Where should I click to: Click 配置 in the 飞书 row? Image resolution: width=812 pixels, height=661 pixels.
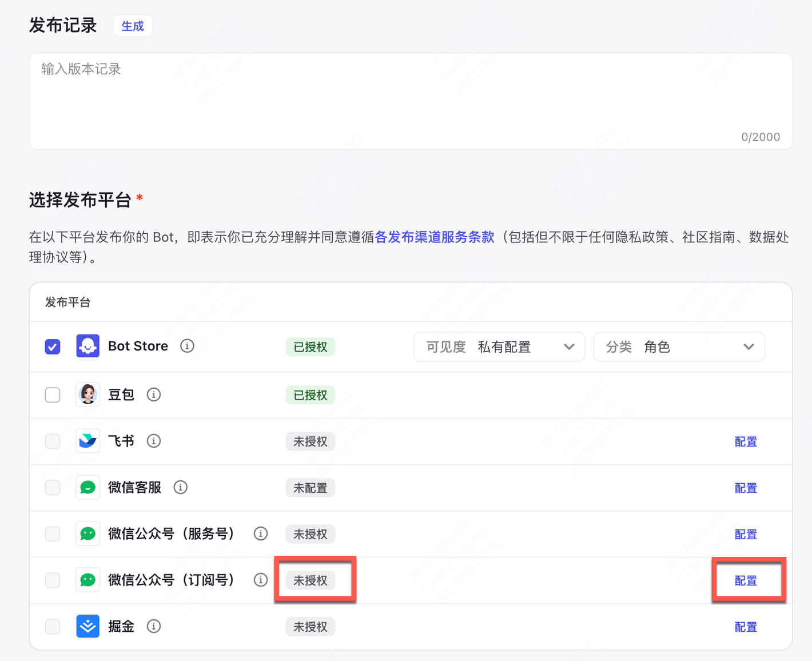click(x=746, y=441)
